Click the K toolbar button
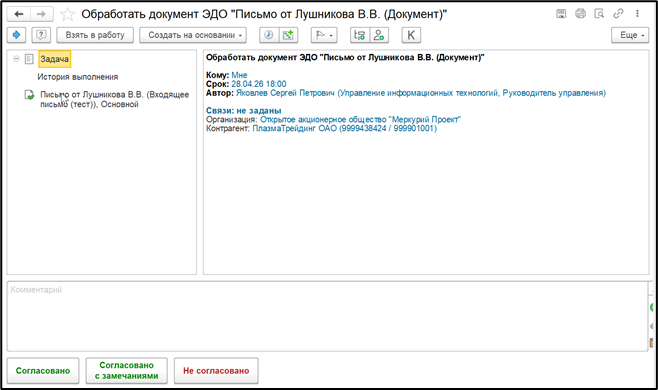This screenshot has height=390, width=658. 411,35
